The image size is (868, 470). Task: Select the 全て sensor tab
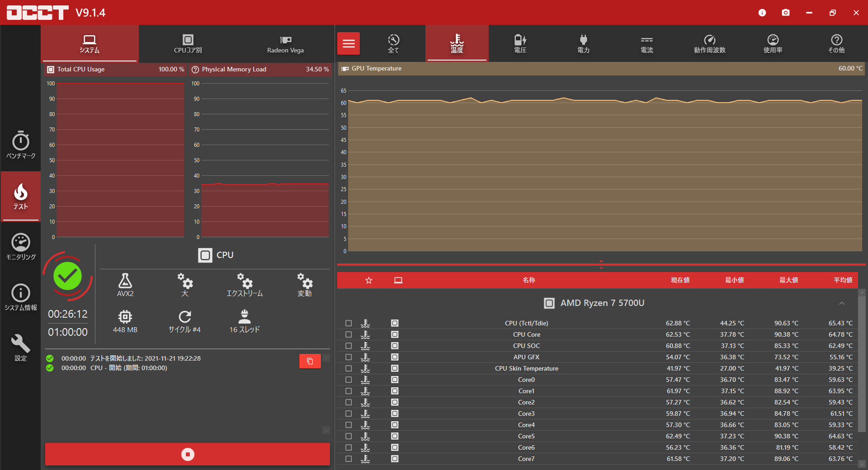pyautogui.click(x=394, y=43)
